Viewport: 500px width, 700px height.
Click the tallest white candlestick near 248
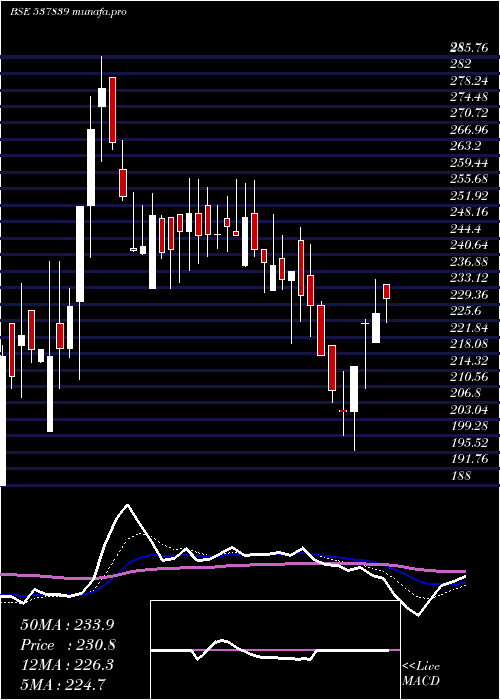click(80, 254)
